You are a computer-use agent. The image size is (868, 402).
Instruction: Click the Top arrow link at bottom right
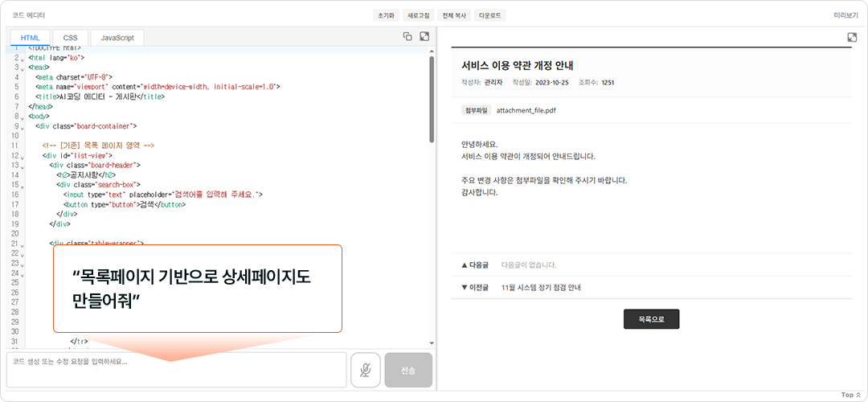[851, 395]
